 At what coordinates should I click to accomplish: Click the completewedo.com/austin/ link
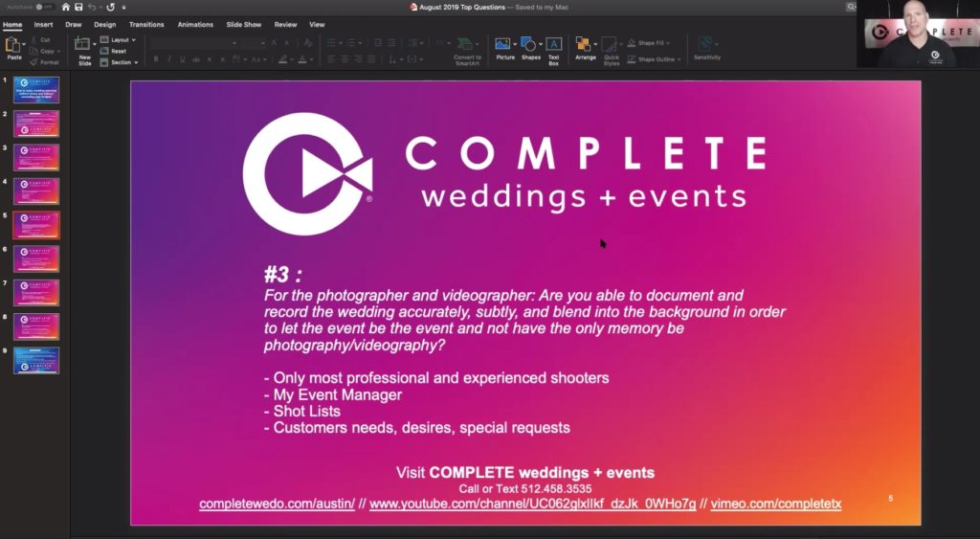tap(277, 504)
